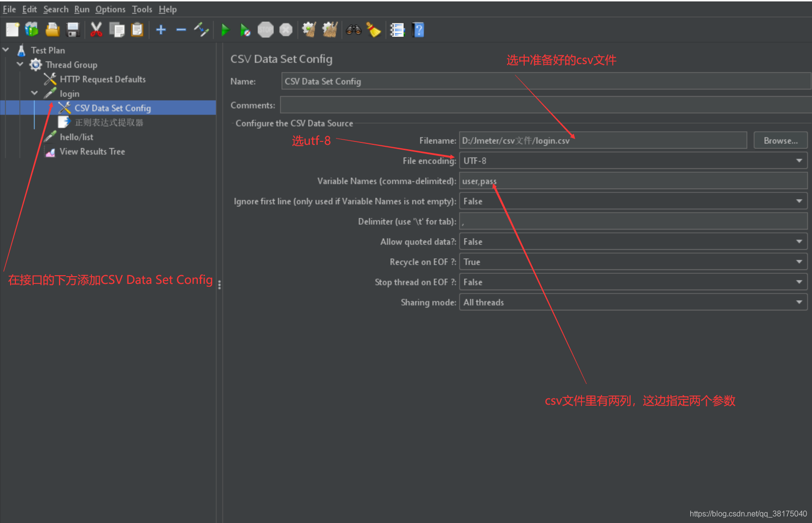The width and height of the screenshot is (812, 523).
Task: Click the Open file icon
Action: point(52,30)
